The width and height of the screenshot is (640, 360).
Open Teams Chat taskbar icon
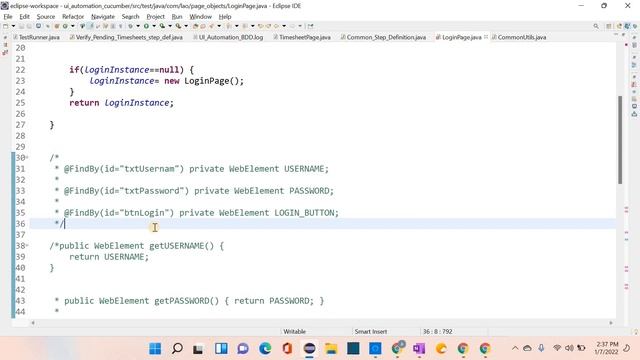point(243,349)
